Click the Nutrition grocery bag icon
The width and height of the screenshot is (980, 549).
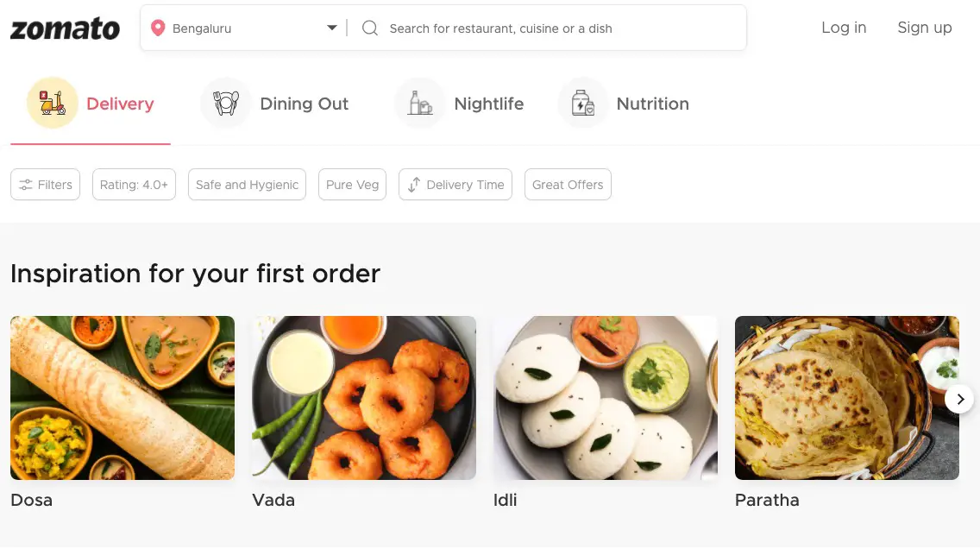coord(582,103)
